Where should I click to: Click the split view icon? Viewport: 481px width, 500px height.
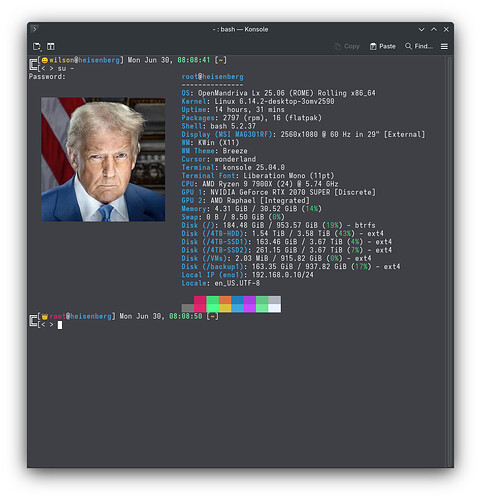point(50,46)
